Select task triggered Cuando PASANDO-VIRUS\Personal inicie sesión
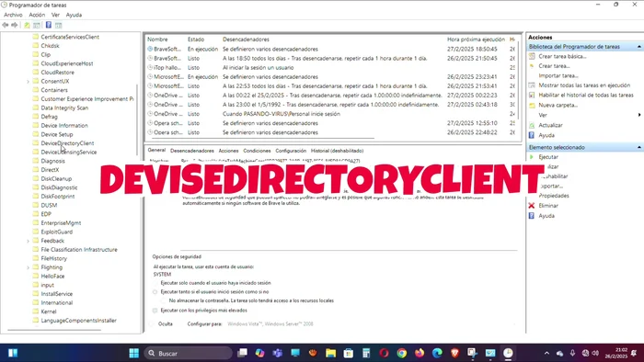This screenshot has width=644, height=362. pyautogui.click(x=330, y=114)
